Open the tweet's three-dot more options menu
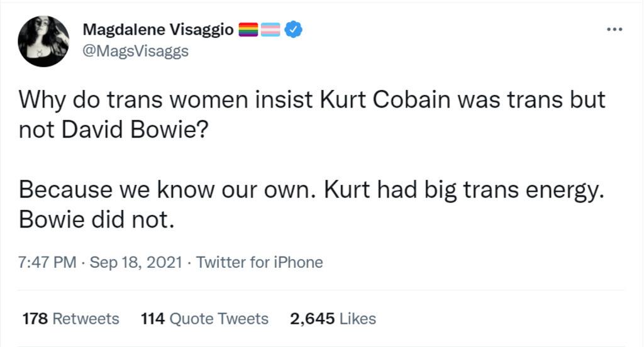The width and height of the screenshot is (644, 347). [614, 30]
